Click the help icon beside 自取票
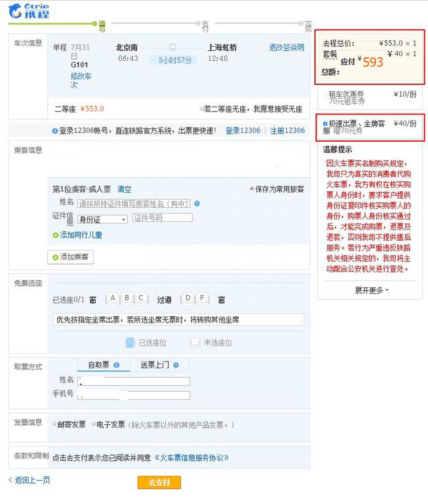This screenshot has width=428, height=504. click(x=116, y=365)
